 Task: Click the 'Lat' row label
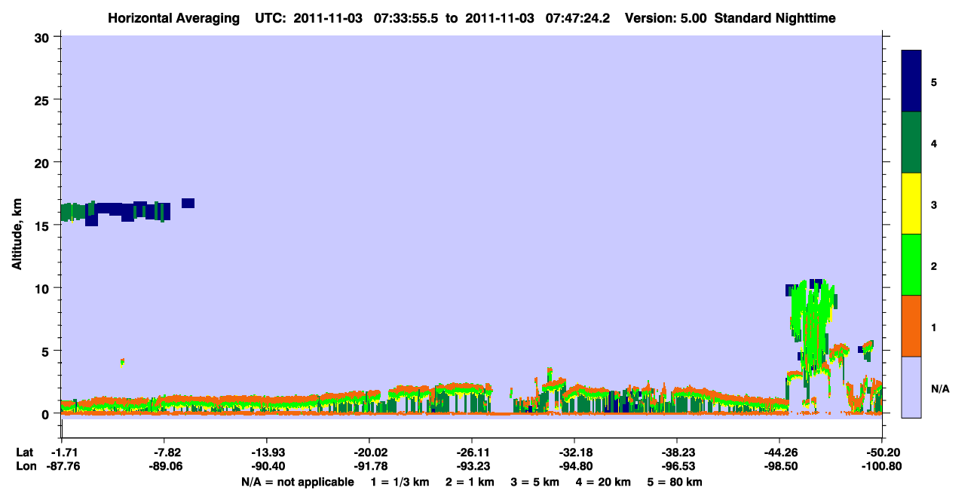coord(24,452)
